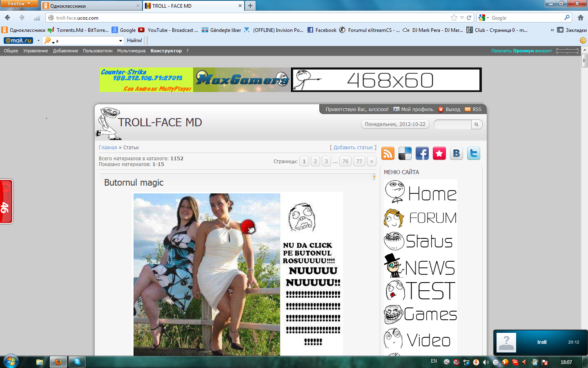Click the site search input field
The image size is (588, 368).
pos(452,124)
